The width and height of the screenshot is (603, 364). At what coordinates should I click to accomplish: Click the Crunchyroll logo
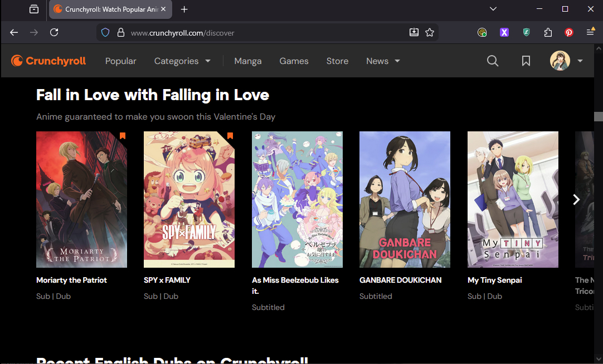pyautogui.click(x=49, y=61)
